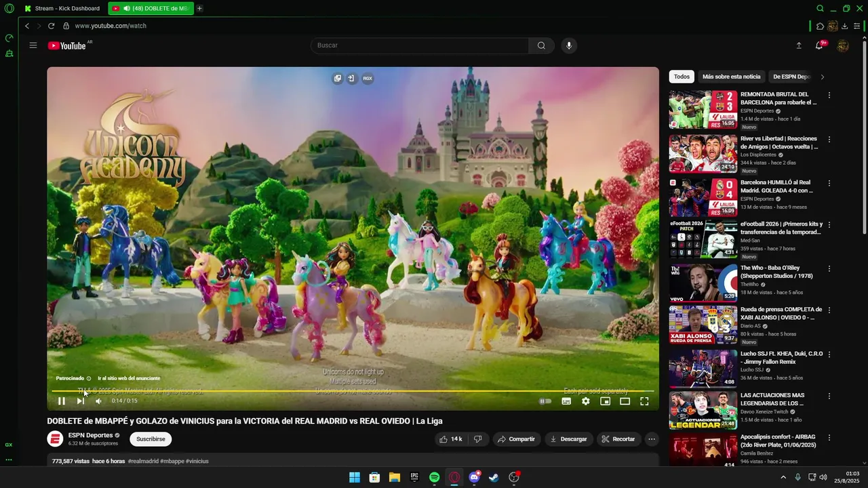Open options for 'LAS ACTUACIONES MAS LEGENDARIAS'
Image resolution: width=868 pixels, height=488 pixels.
(x=829, y=396)
